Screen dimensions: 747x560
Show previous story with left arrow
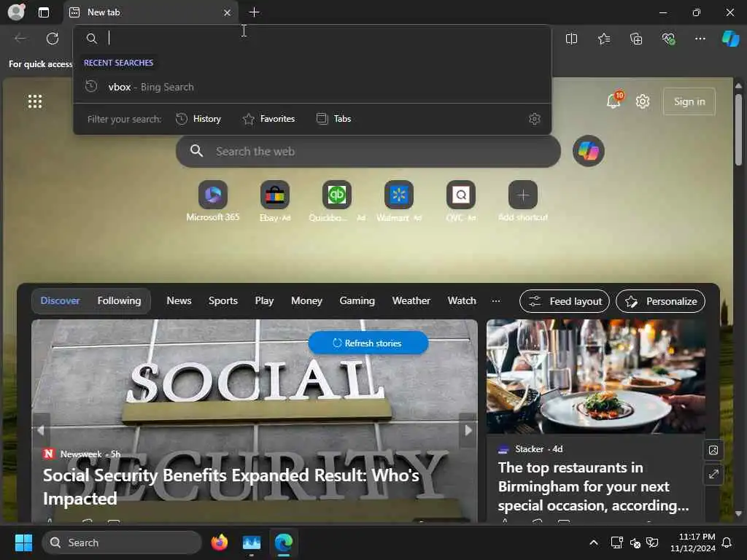(41, 430)
